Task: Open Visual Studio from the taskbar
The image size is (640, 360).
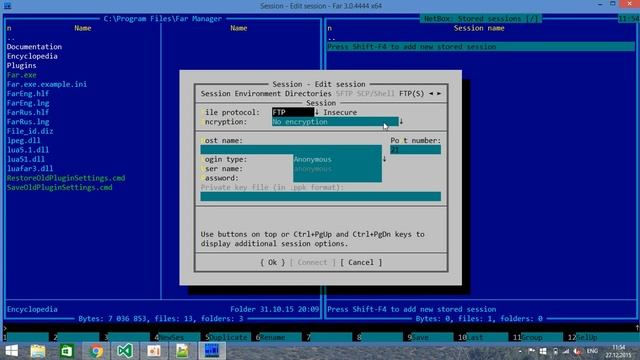Action: coord(125,351)
